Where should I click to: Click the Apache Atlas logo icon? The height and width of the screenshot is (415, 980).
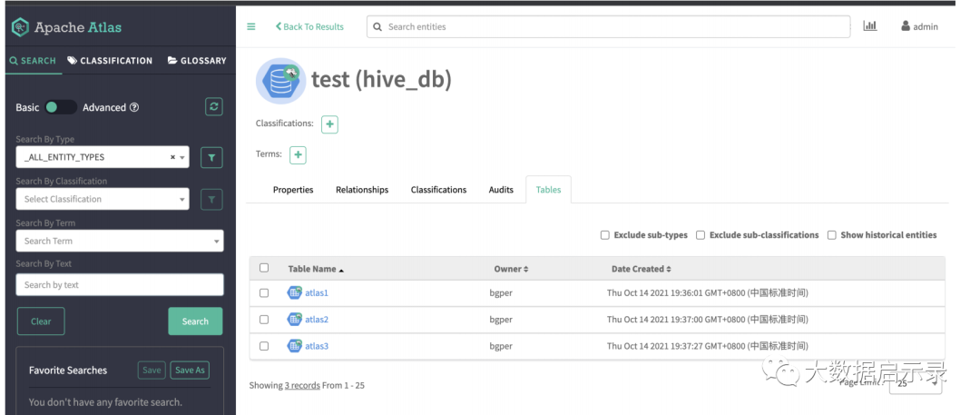click(20, 27)
